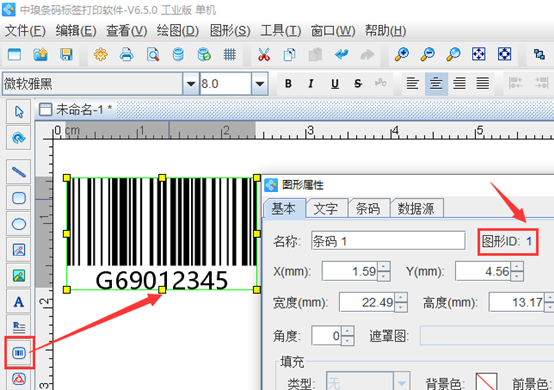This screenshot has width=554, height=390.
Task: Open the 编辑(E) menu
Action: (x=76, y=31)
